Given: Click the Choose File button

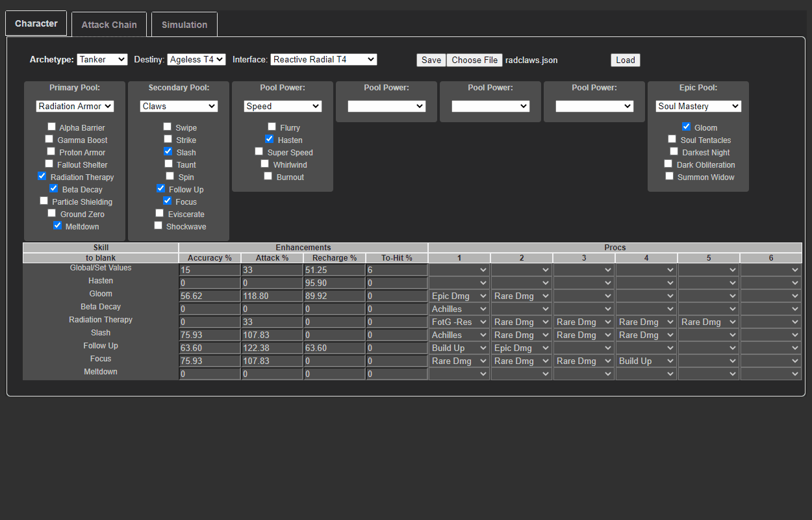Looking at the screenshot, I should point(475,60).
